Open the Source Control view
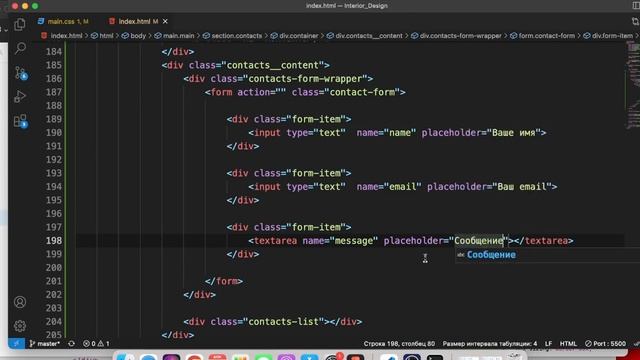 [20, 73]
